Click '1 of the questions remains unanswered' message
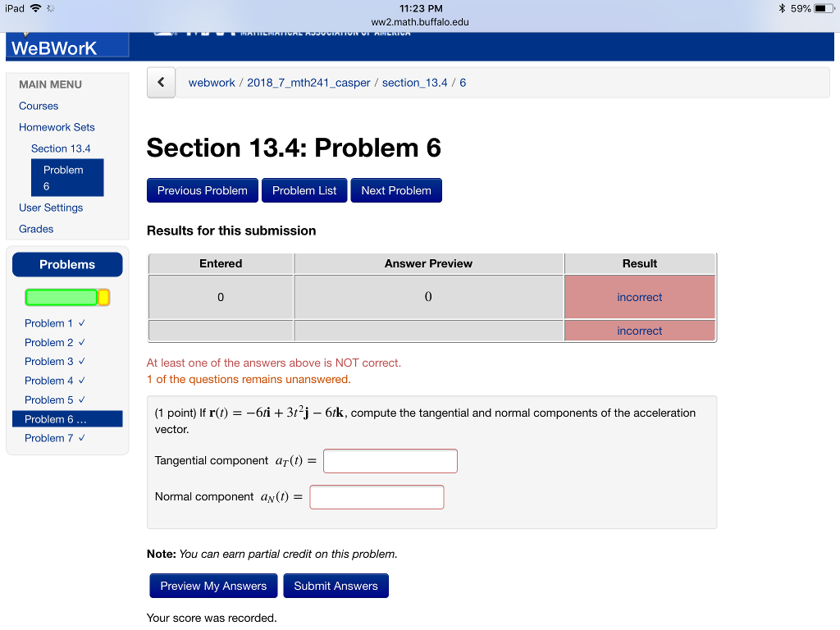 [249, 379]
